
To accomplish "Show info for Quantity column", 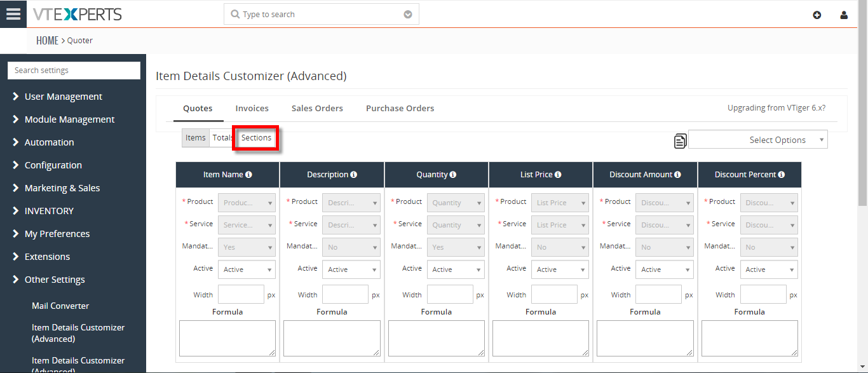I will pos(452,175).
